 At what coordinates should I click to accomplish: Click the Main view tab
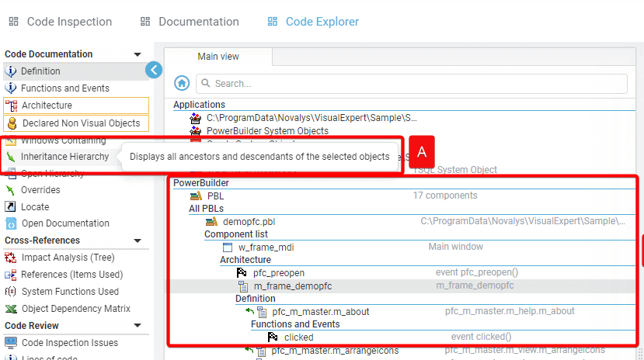[x=218, y=57]
